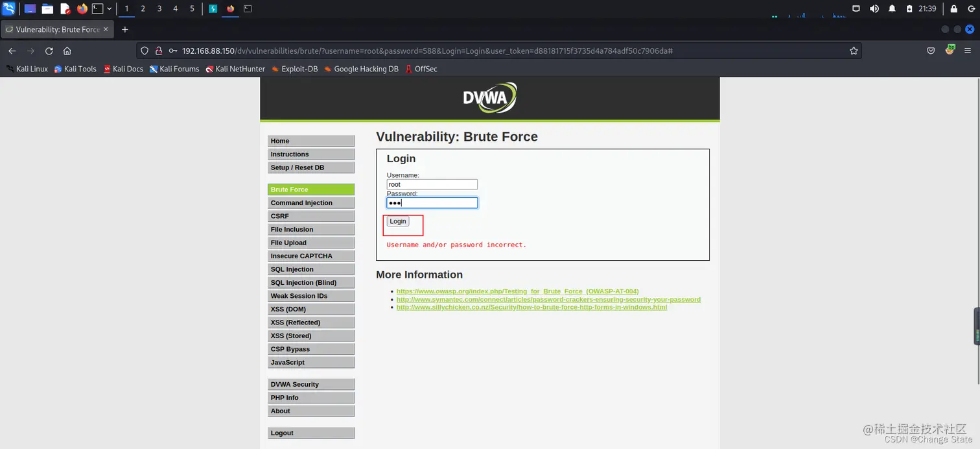The height and width of the screenshot is (449, 980).
Task: Open the CSRF page
Action: pos(311,216)
